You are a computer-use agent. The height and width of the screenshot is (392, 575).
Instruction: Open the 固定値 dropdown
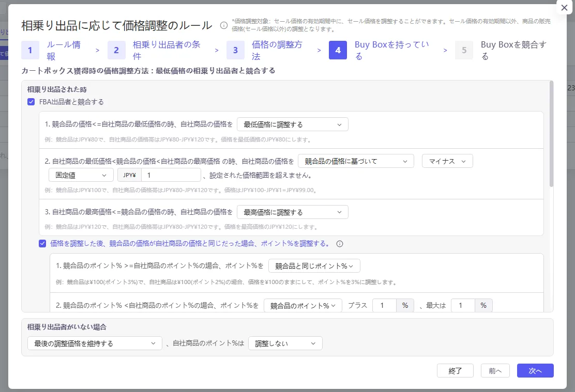(x=81, y=175)
